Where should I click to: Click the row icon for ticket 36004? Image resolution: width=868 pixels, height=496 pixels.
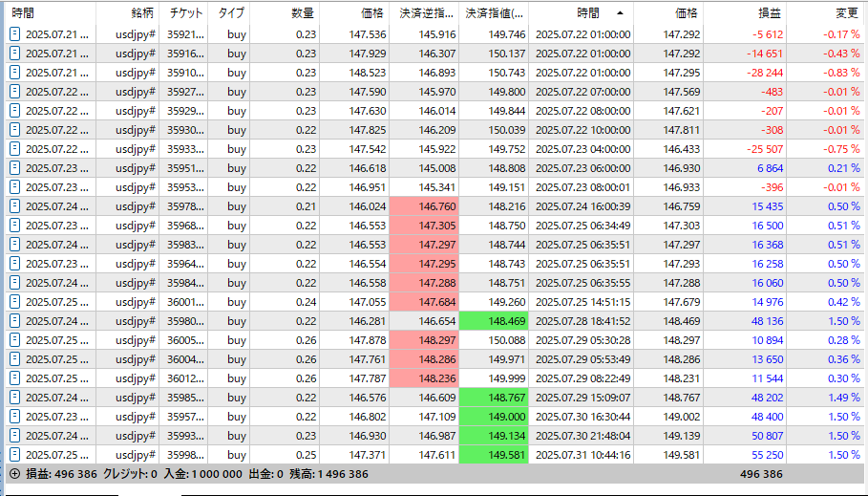pos(15,359)
